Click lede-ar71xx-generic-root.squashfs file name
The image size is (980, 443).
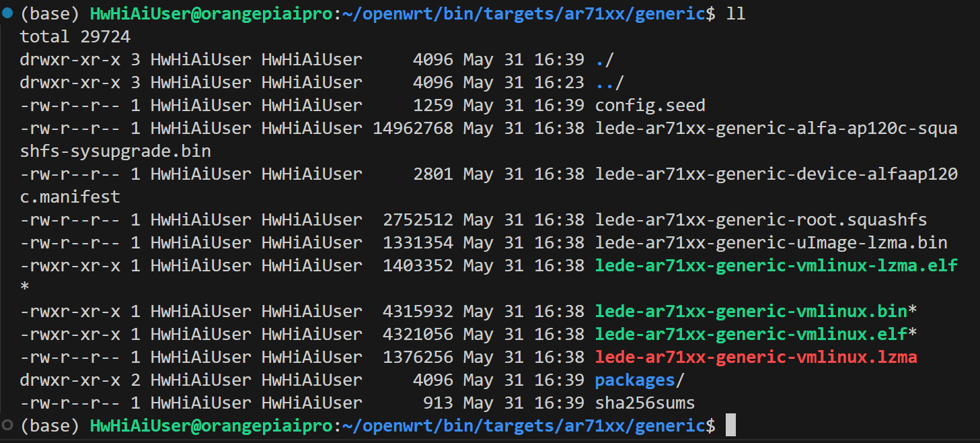(x=761, y=220)
